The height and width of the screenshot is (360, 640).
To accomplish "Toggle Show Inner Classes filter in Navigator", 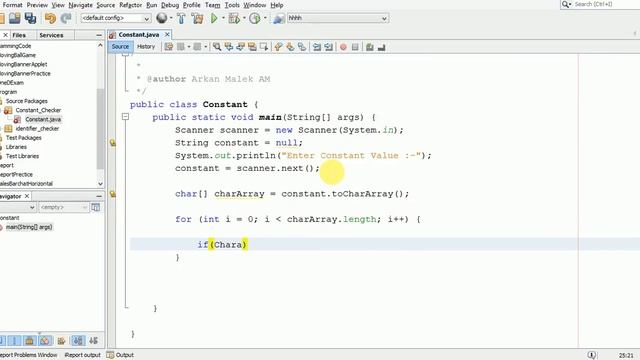I will click(45, 340).
